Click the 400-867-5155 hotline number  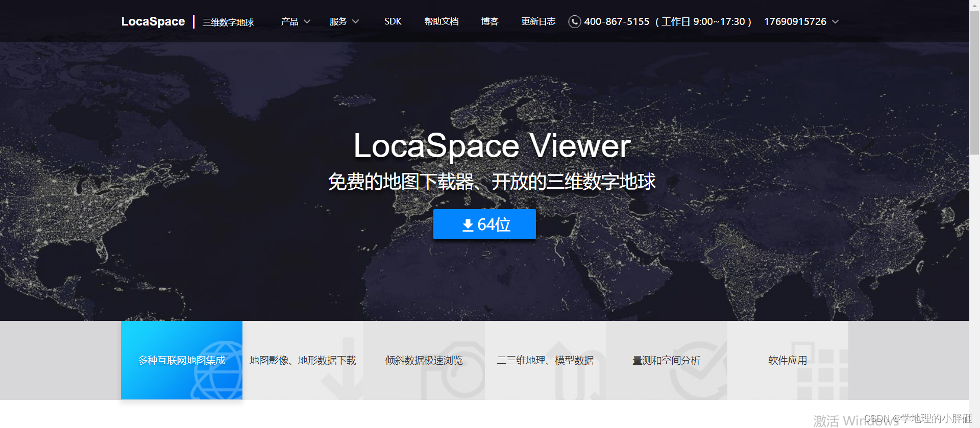point(617,21)
